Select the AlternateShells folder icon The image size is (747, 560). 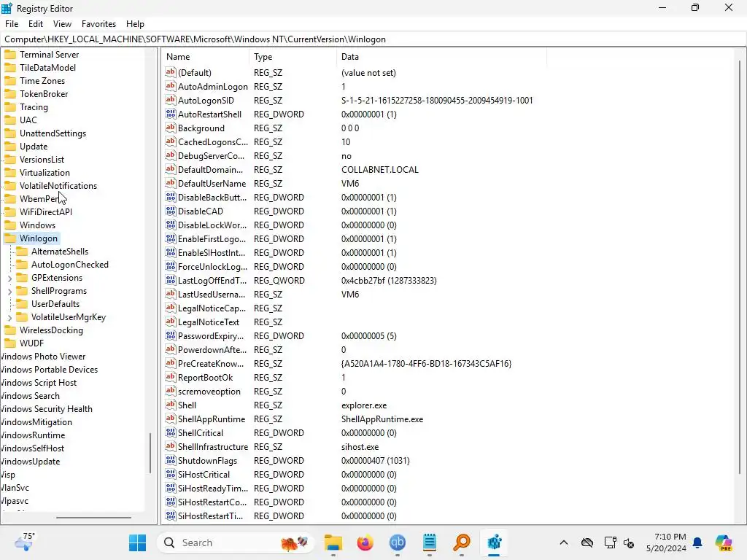pyautogui.click(x=22, y=252)
